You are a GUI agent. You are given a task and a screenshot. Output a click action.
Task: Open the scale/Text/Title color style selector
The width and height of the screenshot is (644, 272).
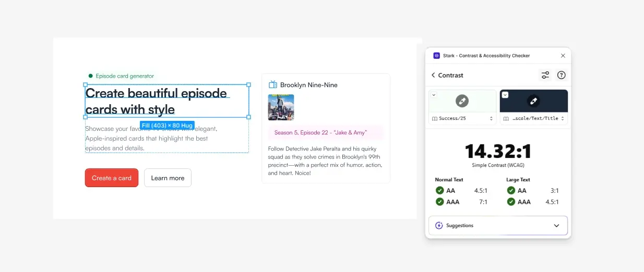click(x=533, y=119)
